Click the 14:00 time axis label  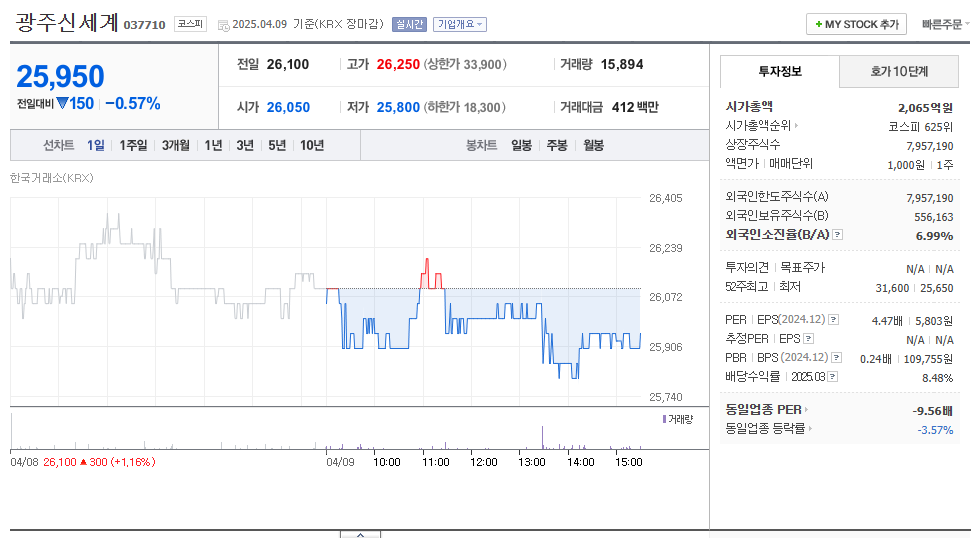[580, 462]
